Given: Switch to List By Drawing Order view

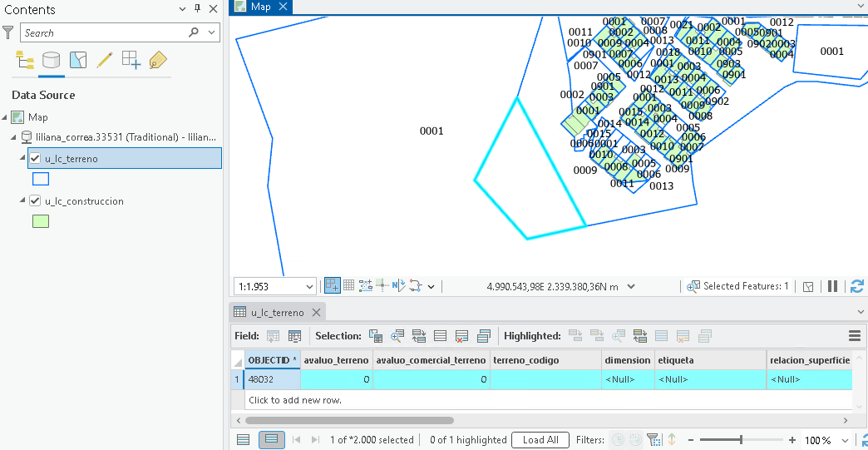Looking at the screenshot, I should point(24,60).
